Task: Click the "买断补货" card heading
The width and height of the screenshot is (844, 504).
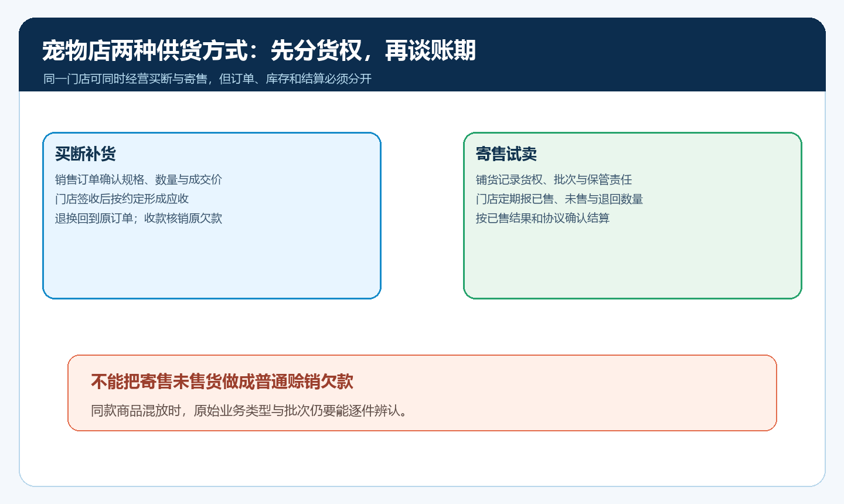Action: pyautogui.click(x=86, y=154)
